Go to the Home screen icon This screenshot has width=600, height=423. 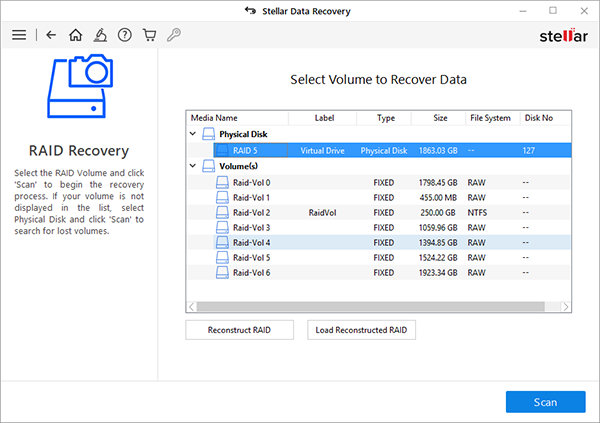pos(76,35)
